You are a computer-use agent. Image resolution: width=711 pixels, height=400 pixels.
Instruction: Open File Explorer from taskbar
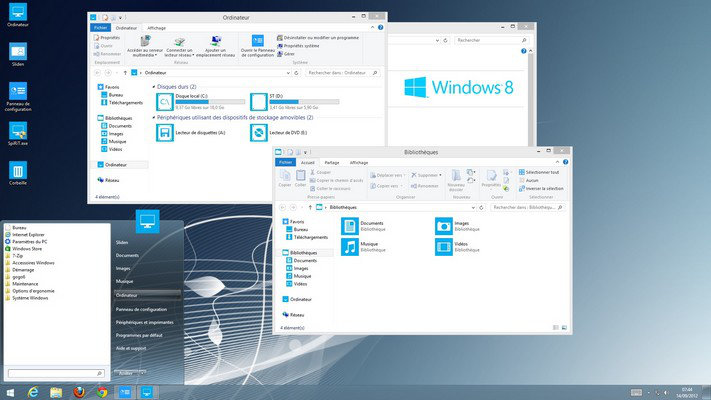pos(56,392)
